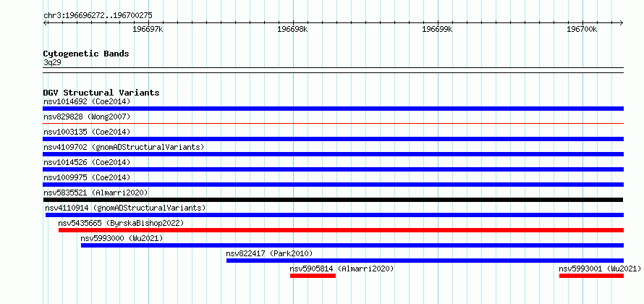Click the blue bar under nsv1003135

pyautogui.click(x=333, y=139)
